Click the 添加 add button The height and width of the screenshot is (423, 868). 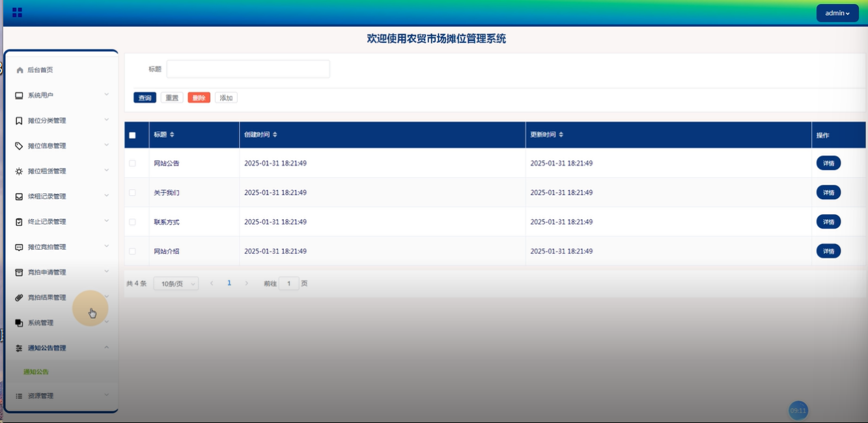click(x=226, y=98)
